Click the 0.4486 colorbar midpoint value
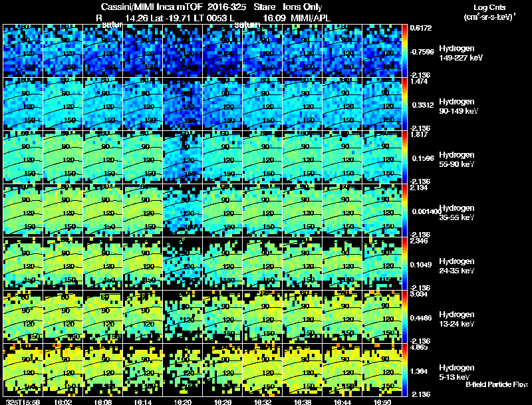 [x=421, y=318]
